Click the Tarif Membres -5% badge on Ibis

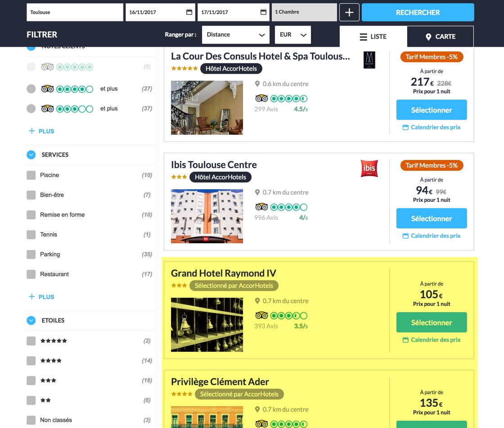[432, 165]
